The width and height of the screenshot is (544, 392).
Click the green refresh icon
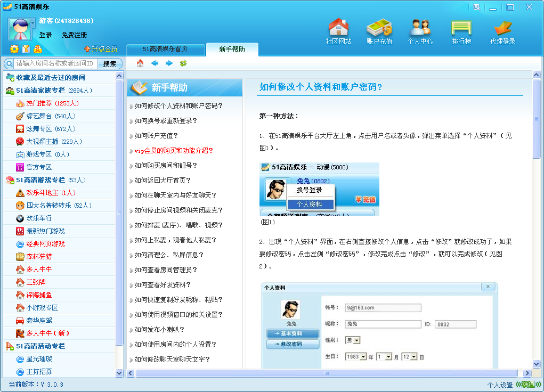tap(183, 63)
